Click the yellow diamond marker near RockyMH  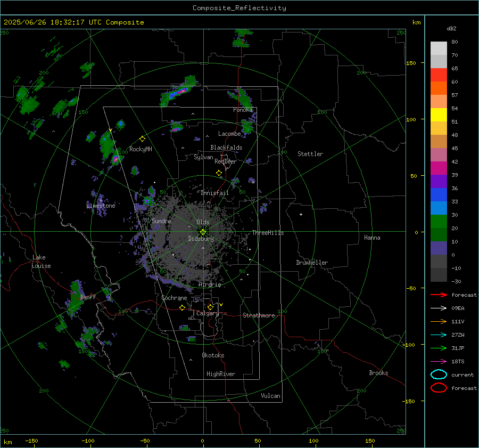[x=142, y=139]
